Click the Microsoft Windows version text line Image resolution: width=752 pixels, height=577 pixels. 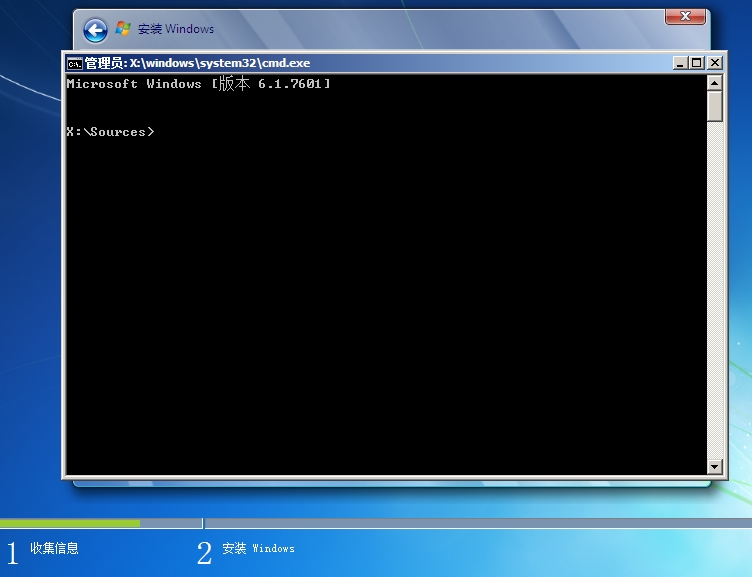198,84
